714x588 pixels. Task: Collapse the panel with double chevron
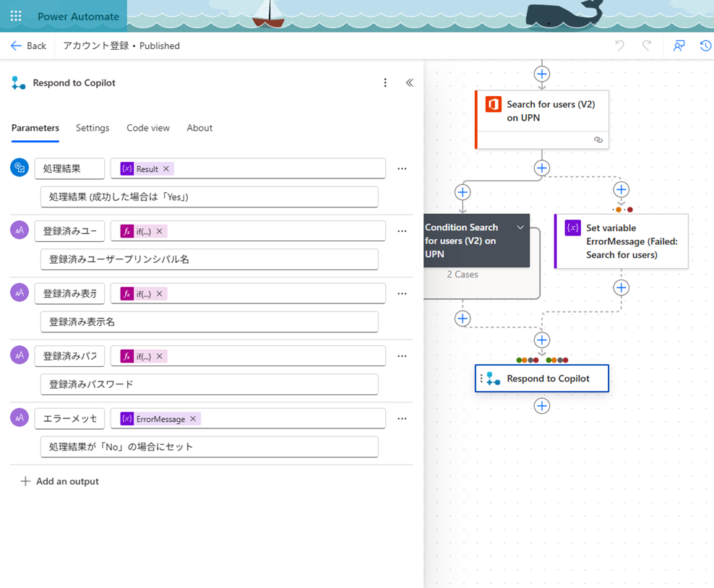tap(410, 82)
